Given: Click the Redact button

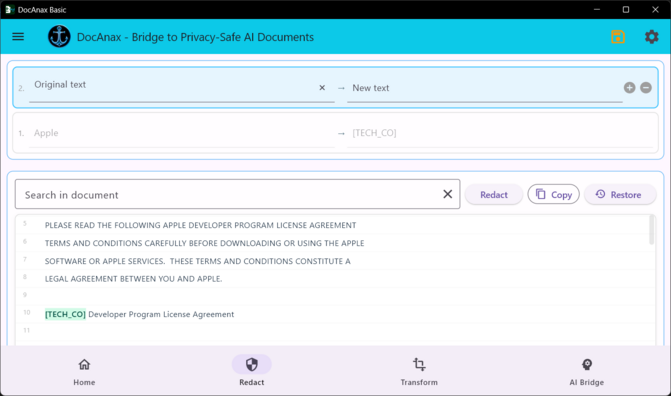Looking at the screenshot, I should tap(494, 195).
